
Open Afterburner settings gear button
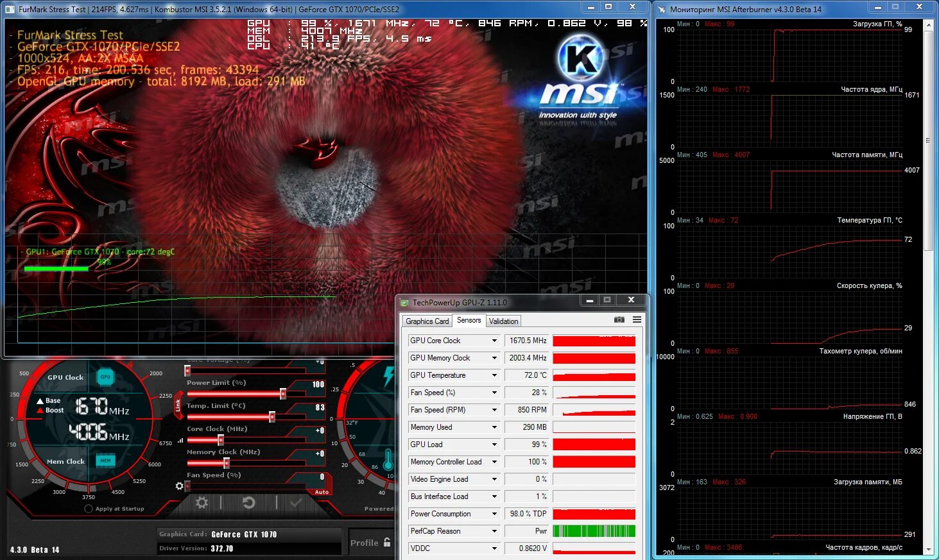(x=202, y=503)
